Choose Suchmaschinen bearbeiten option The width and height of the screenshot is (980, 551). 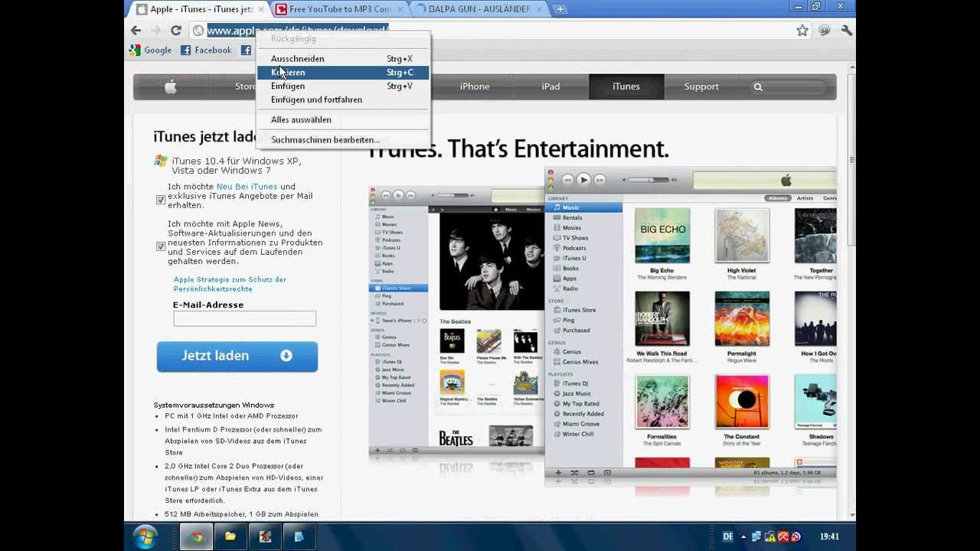pyautogui.click(x=342, y=140)
